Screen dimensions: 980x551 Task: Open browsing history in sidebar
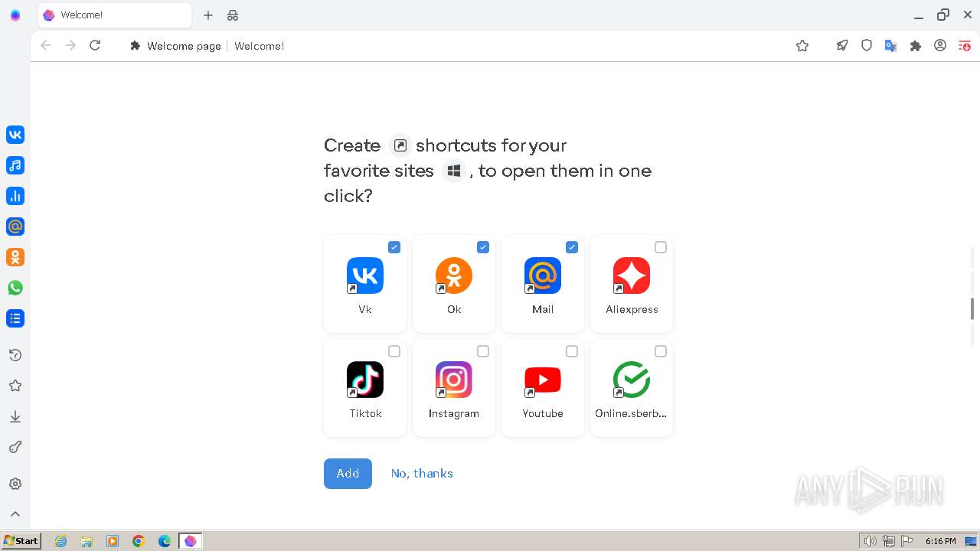15,355
